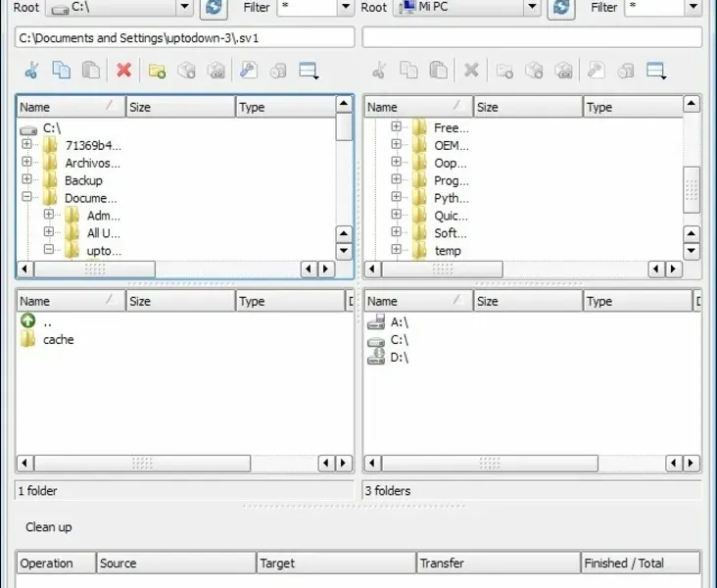Refresh the left pane next to C:\ root
The image size is (717, 588).
tap(214, 8)
